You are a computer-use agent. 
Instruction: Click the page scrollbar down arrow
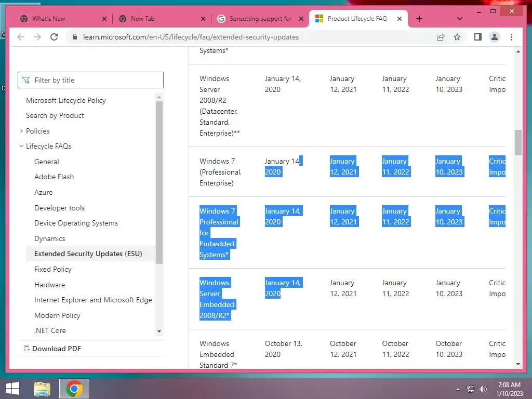tap(518, 364)
